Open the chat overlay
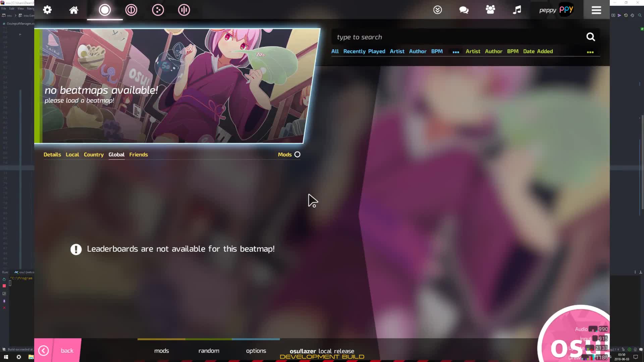644x362 pixels. point(464,10)
